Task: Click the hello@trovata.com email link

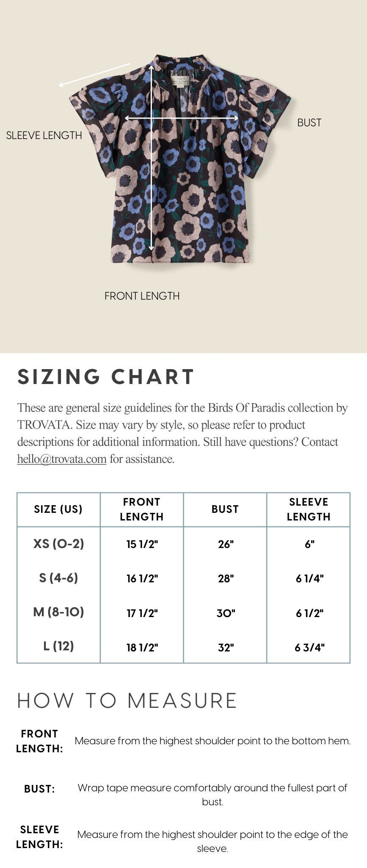Action: [61, 459]
